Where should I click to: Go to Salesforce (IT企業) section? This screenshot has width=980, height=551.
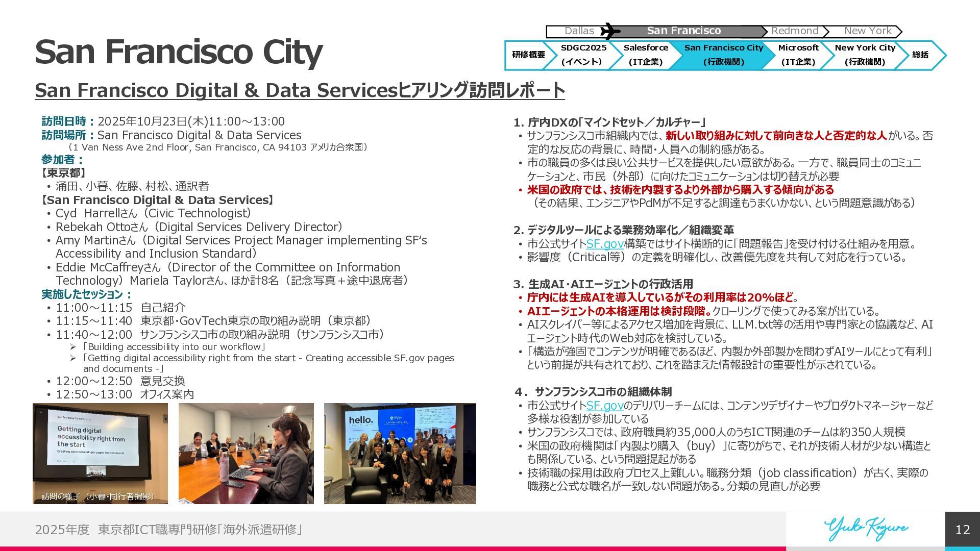point(646,55)
